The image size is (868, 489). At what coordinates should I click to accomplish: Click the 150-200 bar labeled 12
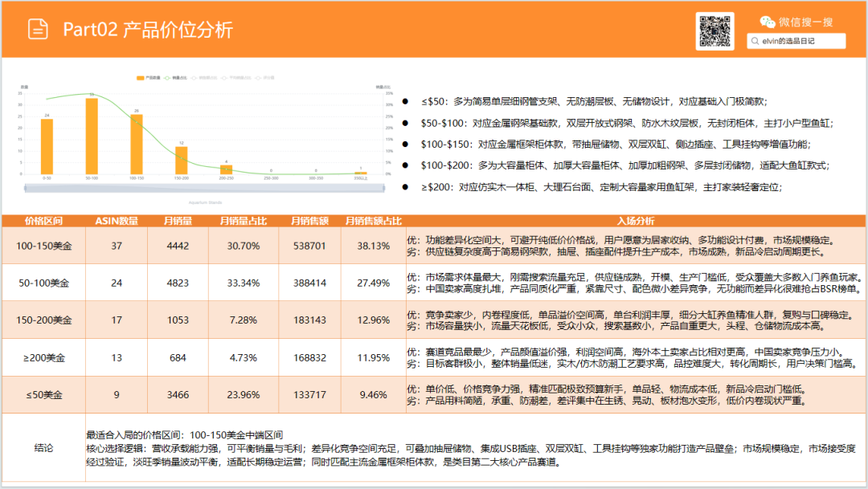click(x=182, y=161)
